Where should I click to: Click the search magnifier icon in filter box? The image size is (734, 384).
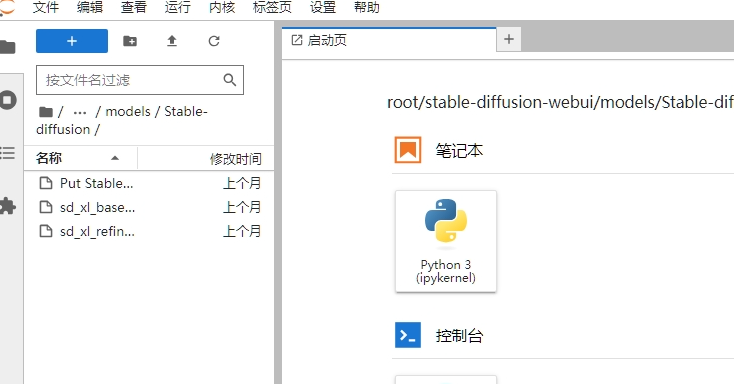(x=229, y=80)
